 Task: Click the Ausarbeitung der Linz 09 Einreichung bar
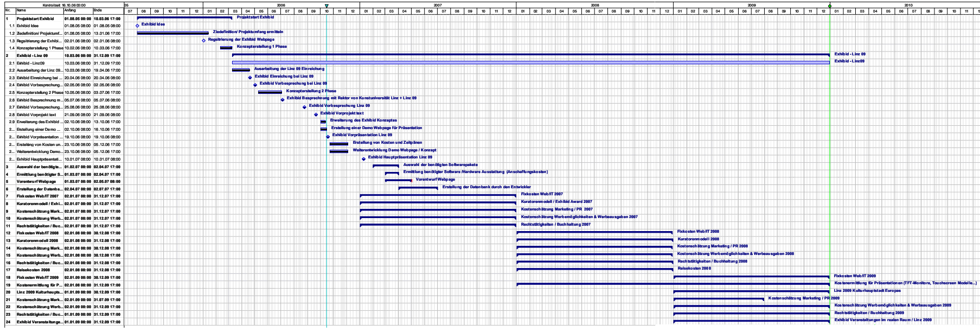click(x=241, y=70)
